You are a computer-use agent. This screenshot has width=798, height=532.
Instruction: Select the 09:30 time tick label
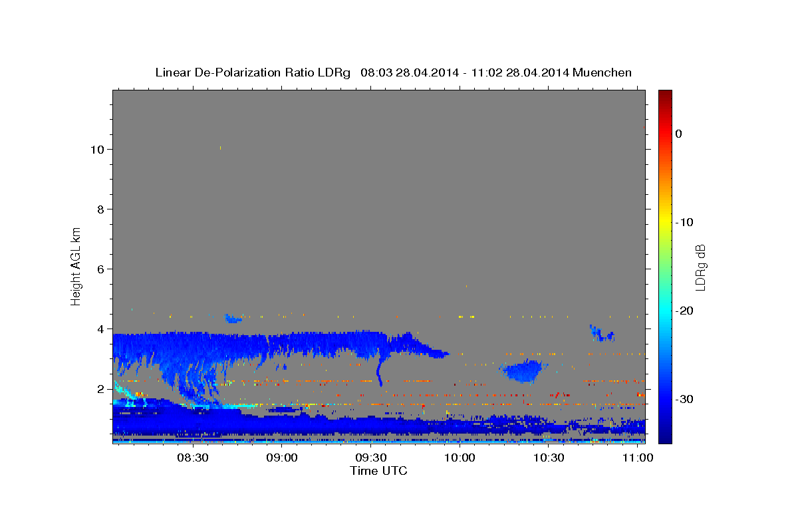(x=371, y=459)
